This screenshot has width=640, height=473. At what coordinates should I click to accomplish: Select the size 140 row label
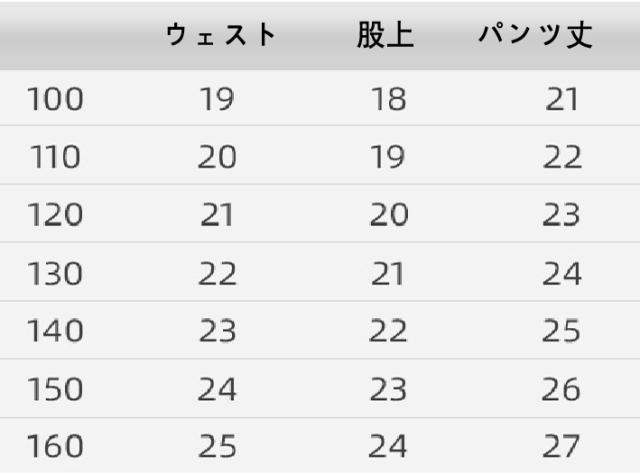point(55,332)
